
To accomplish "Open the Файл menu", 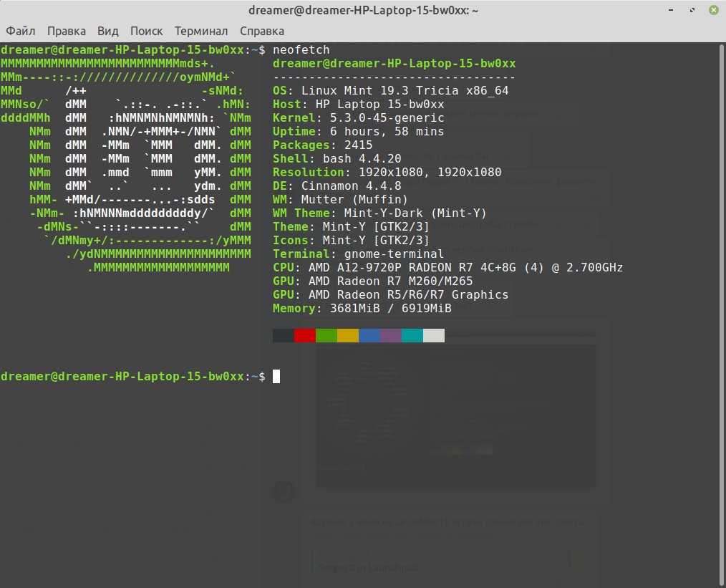I will coord(20,31).
